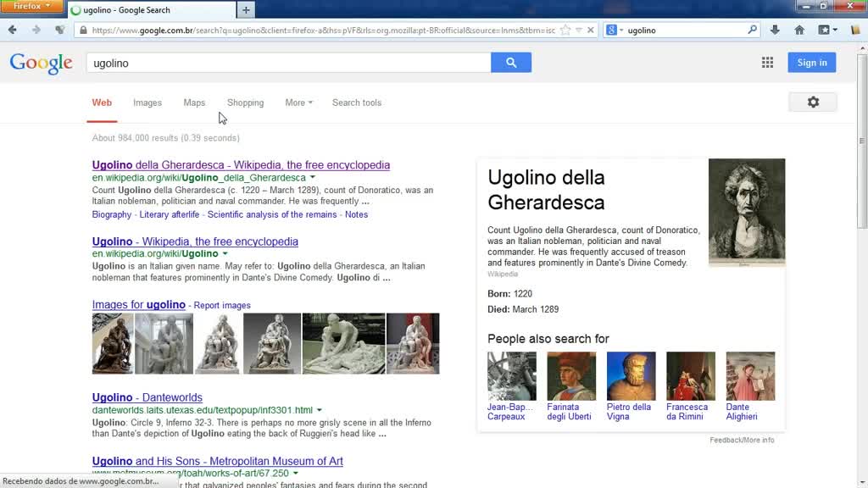The height and width of the screenshot is (488, 868).
Task: Select the 'ugolino - Google Search' browser tab
Action: tap(151, 9)
